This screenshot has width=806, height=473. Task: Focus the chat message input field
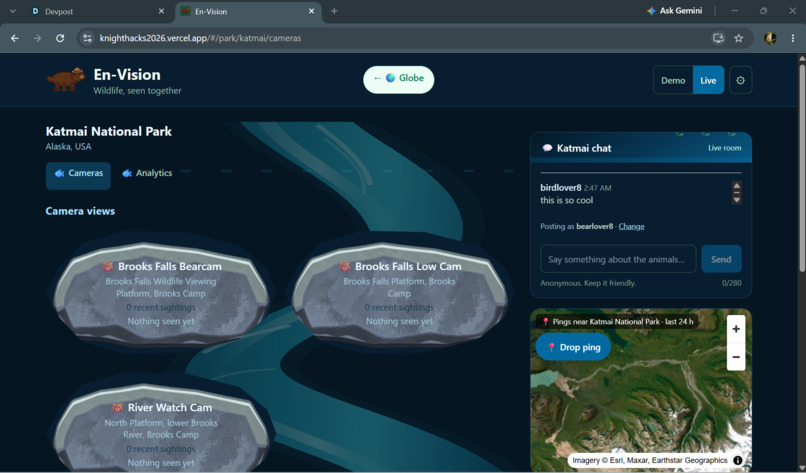[x=618, y=259]
